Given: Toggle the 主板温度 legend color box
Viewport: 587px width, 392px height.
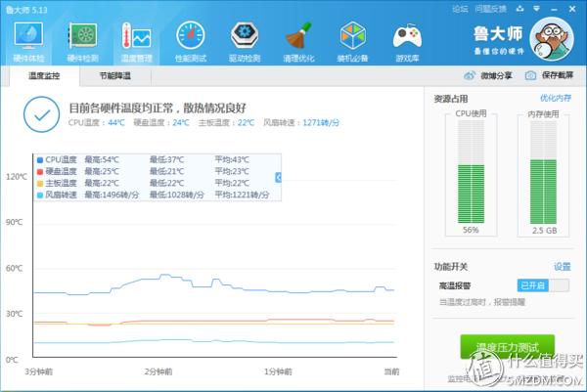Looking at the screenshot, I should pos(40,183).
